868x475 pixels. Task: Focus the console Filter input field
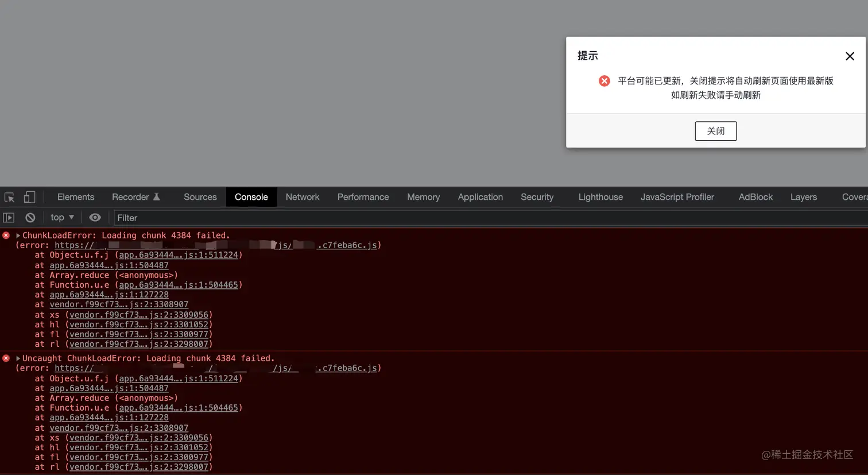point(491,218)
